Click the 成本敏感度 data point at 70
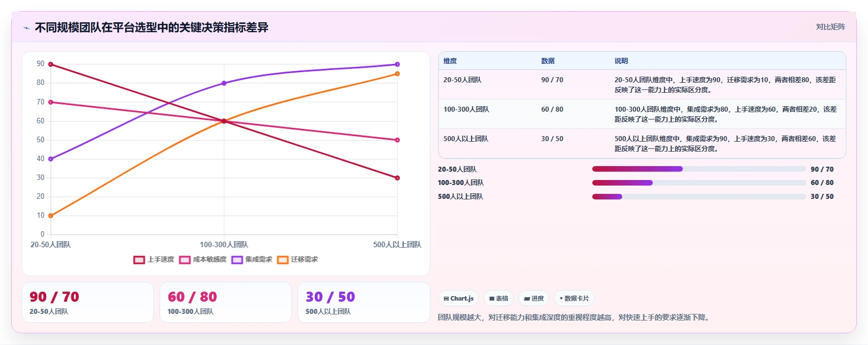 point(51,102)
